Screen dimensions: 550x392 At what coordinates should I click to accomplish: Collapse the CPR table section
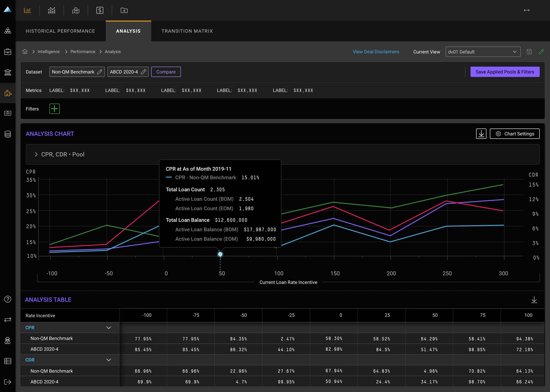[x=109, y=328]
